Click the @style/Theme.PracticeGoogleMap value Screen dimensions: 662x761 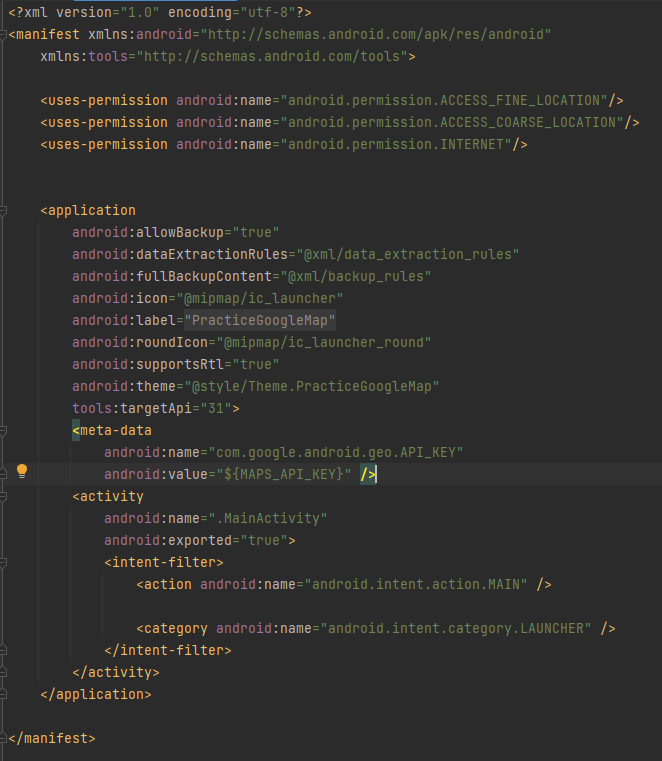(312, 386)
